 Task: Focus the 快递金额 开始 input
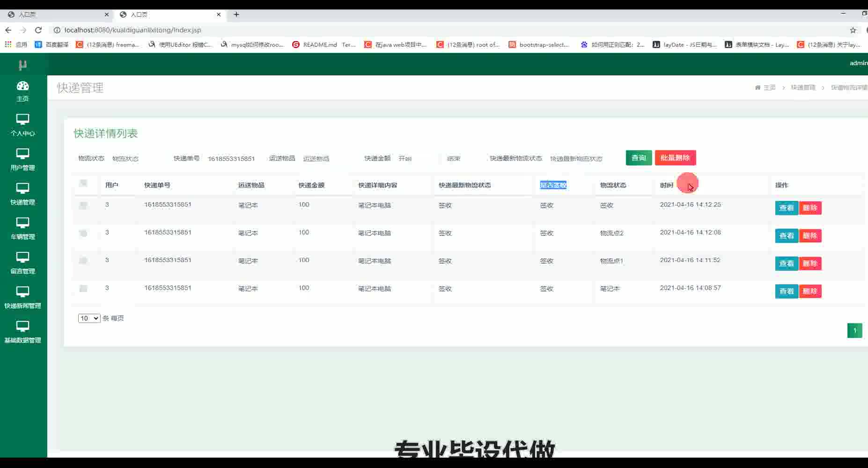417,159
